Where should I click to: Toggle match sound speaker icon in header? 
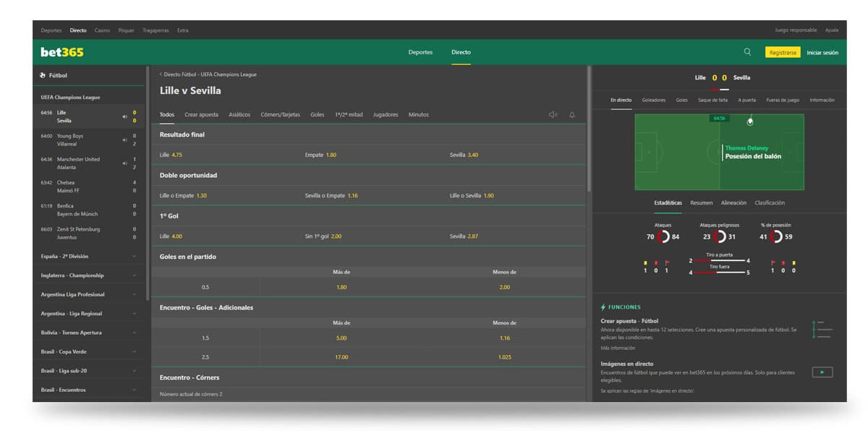553,114
